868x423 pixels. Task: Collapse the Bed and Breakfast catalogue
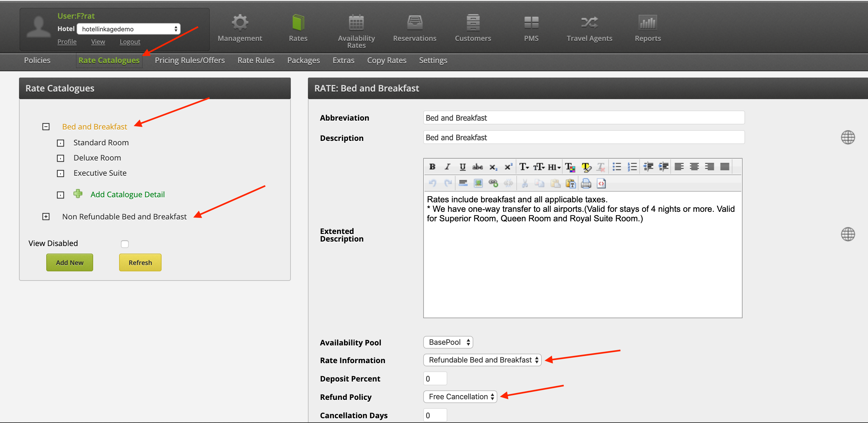point(46,127)
